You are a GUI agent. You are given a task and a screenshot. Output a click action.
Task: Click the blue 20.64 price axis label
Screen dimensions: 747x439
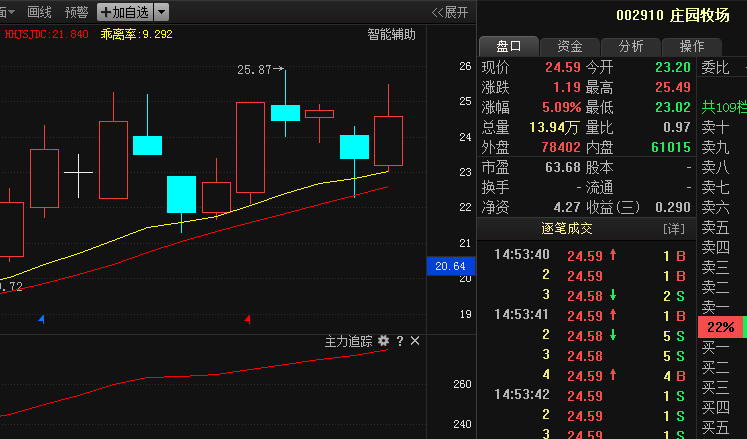click(450, 266)
